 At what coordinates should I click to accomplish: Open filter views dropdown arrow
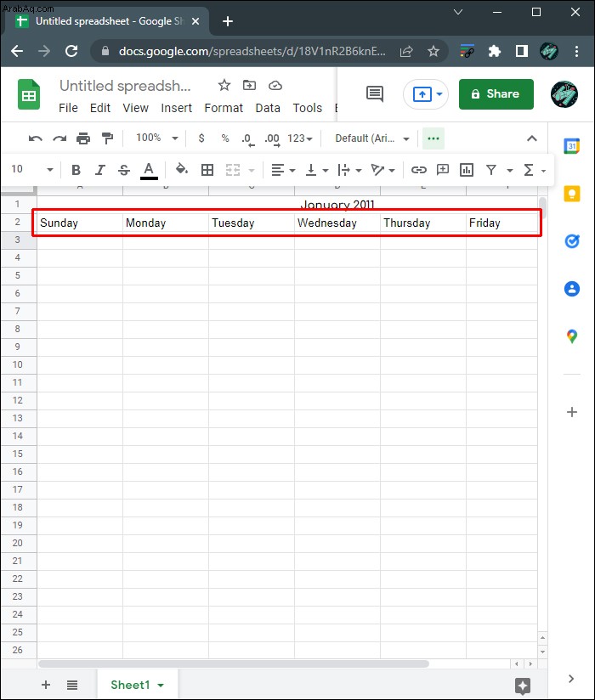pos(510,170)
